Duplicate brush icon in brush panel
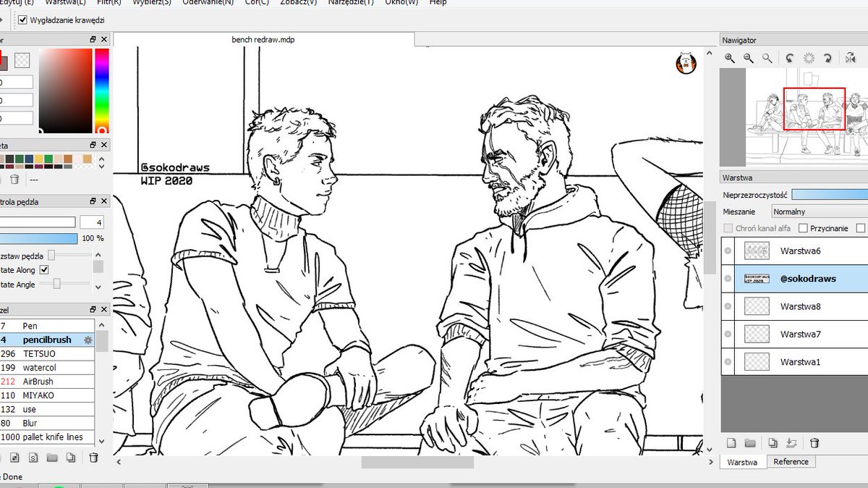Screen dimensions: 868x488 pos(70,457)
